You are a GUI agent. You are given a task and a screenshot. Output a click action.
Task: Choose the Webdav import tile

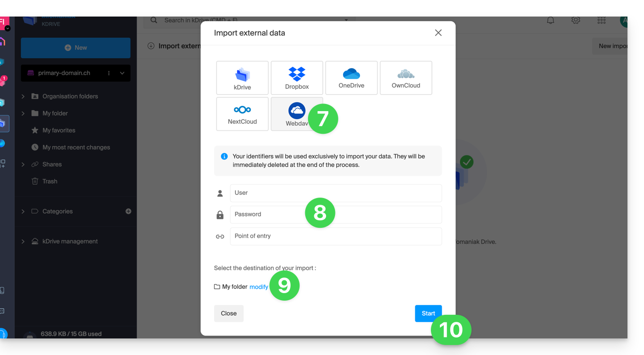click(x=293, y=114)
